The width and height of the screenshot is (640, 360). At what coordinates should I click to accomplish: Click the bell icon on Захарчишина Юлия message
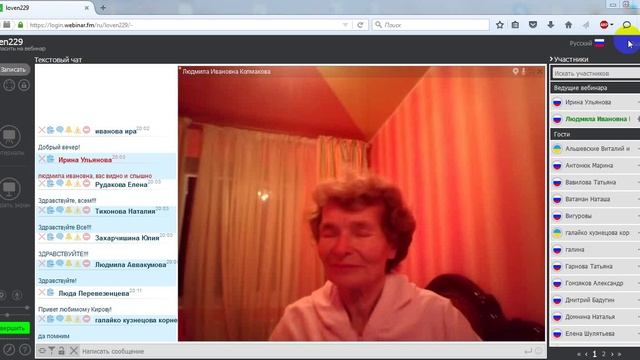pyautogui.click(x=69, y=237)
